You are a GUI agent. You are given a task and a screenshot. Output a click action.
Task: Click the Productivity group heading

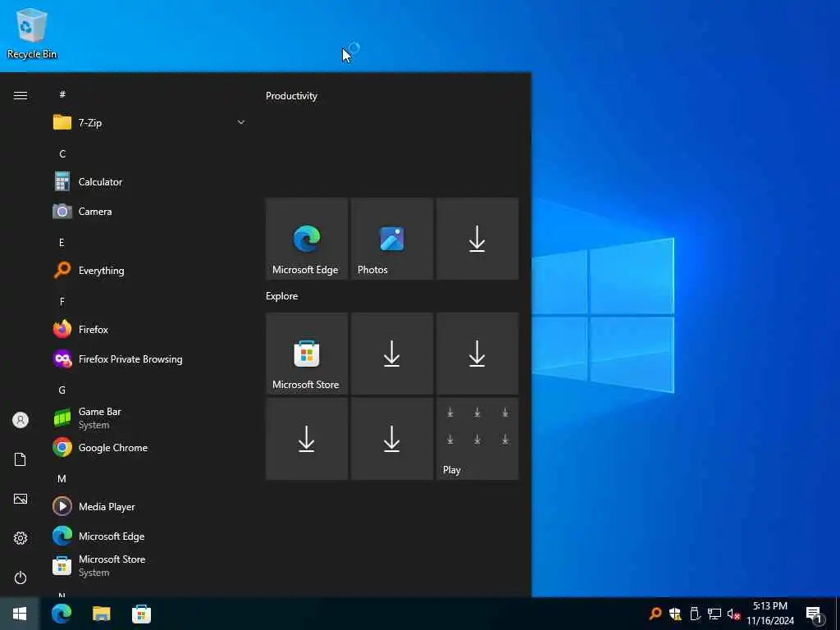[291, 96]
